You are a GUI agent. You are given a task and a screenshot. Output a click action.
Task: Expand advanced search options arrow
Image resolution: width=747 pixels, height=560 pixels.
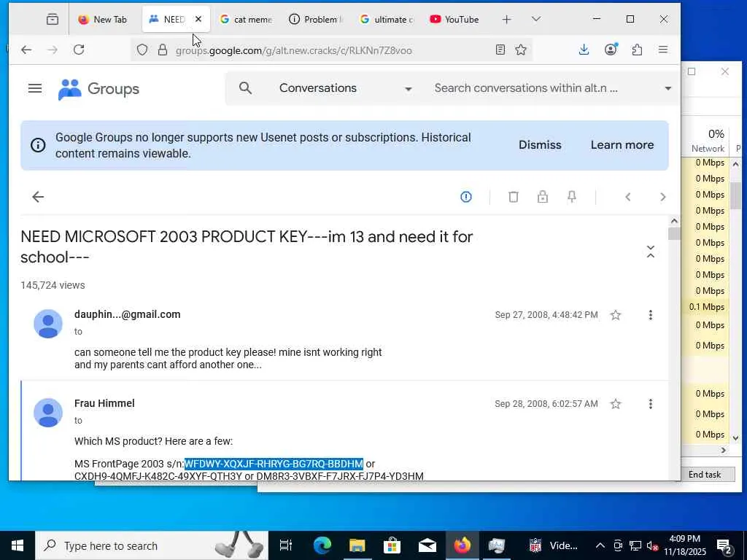click(x=668, y=88)
